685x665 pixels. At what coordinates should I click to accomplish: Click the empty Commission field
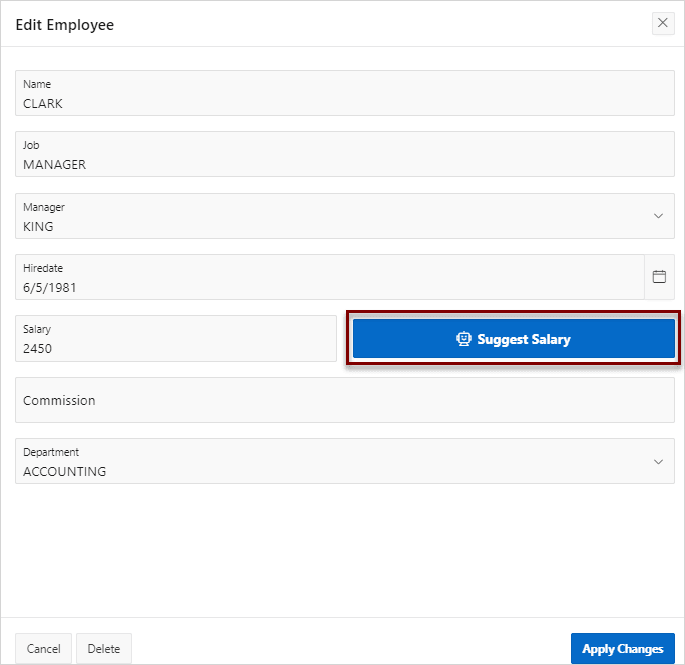(345, 400)
